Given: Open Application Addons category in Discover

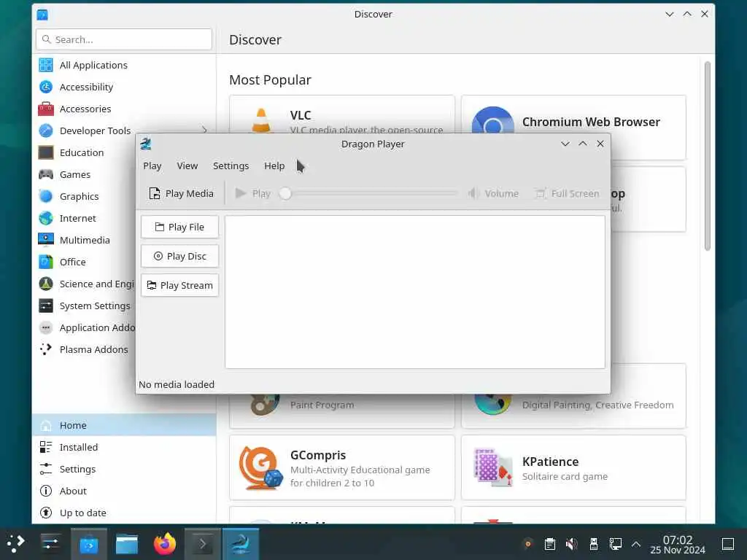Looking at the screenshot, I should coord(85,328).
